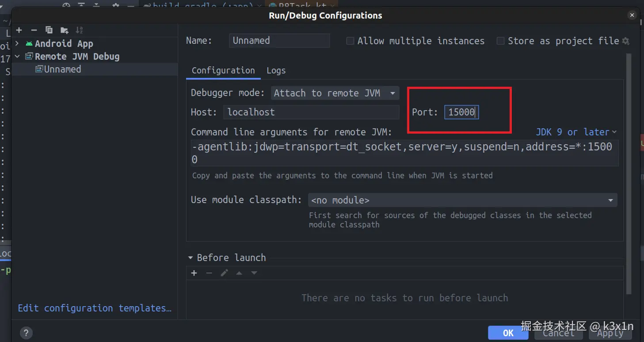The height and width of the screenshot is (342, 644).
Task: Click the Android robot icon beside Android App
Action: click(x=29, y=43)
